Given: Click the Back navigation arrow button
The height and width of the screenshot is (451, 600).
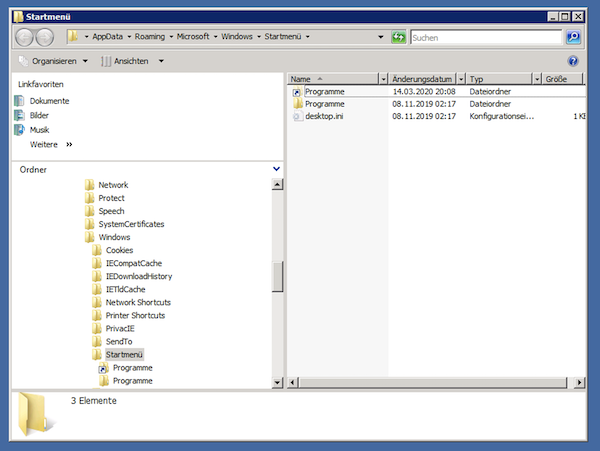Looking at the screenshot, I should [x=26, y=38].
